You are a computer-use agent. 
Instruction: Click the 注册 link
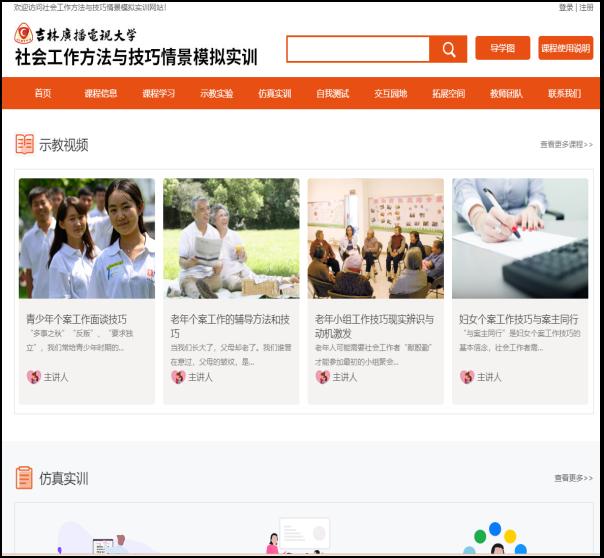point(586,7)
